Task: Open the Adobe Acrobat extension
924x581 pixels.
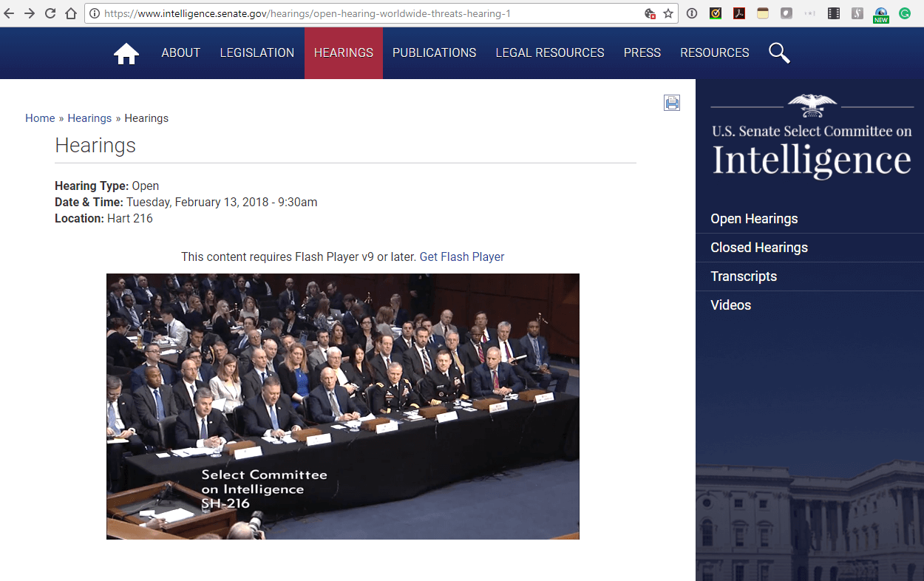Action: coord(739,13)
